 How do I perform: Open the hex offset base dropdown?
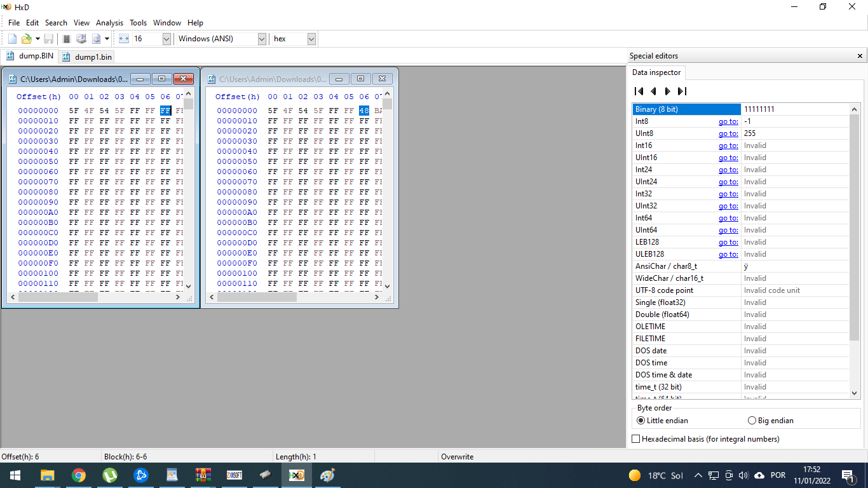click(x=311, y=39)
